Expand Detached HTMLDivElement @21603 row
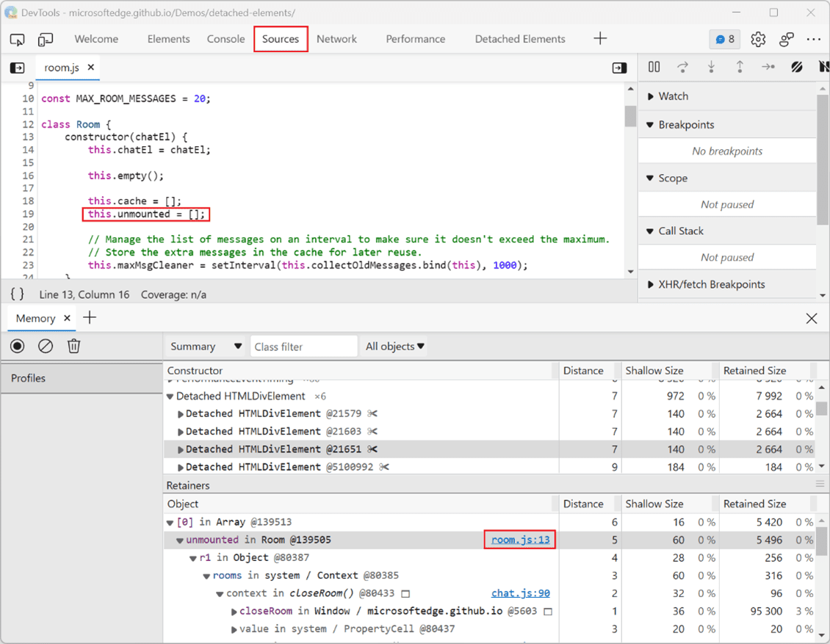The image size is (830, 644). (x=181, y=432)
